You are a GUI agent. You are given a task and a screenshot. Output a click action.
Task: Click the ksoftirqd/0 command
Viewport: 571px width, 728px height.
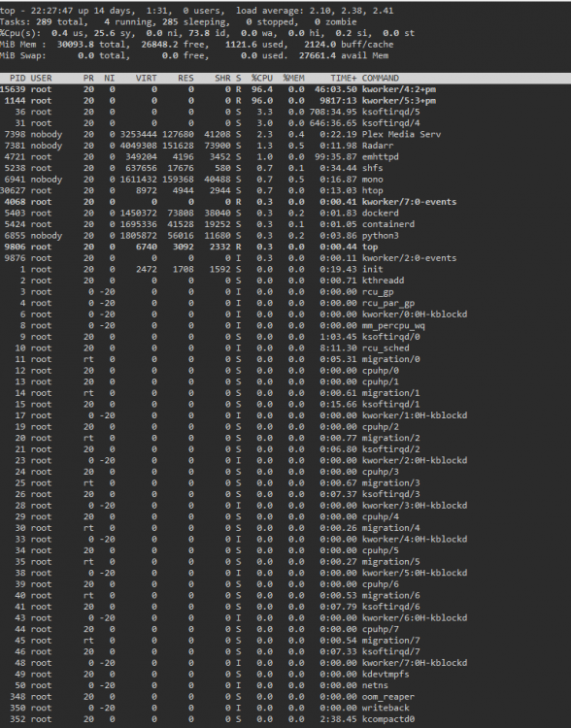click(x=390, y=337)
